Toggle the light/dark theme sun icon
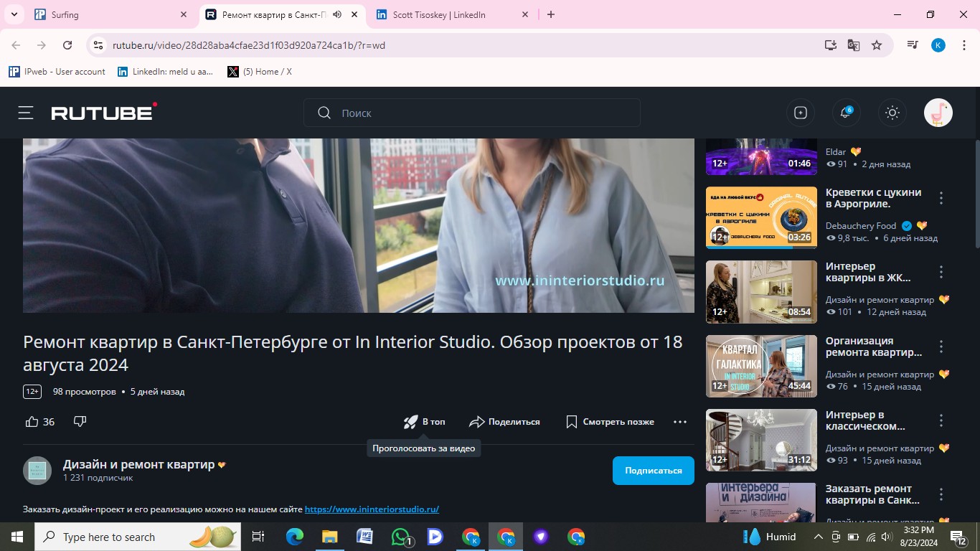Image resolution: width=980 pixels, height=551 pixels. (x=892, y=113)
